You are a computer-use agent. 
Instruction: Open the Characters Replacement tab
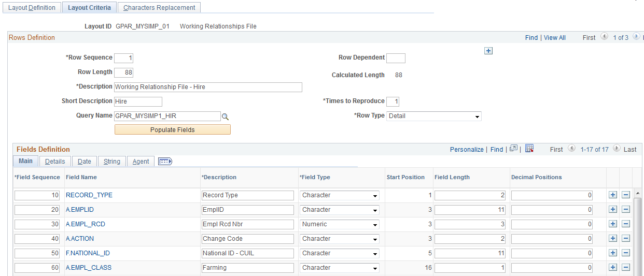(159, 8)
